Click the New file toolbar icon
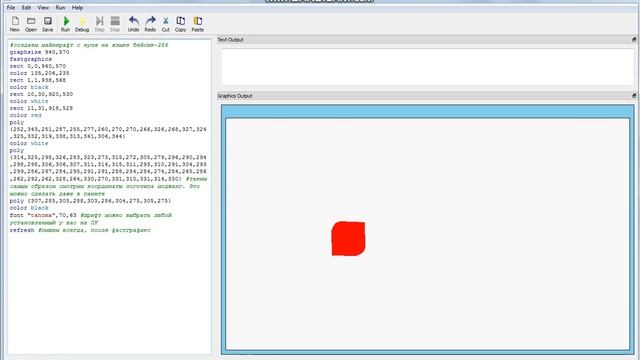The height and width of the screenshot is (360, 640). pos(15,24)
